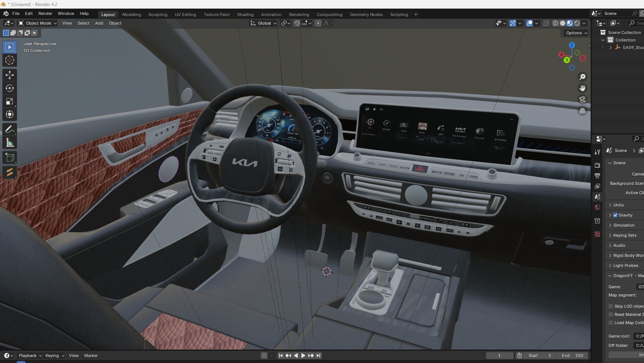Activate the Rotate tool

[10, 88]
